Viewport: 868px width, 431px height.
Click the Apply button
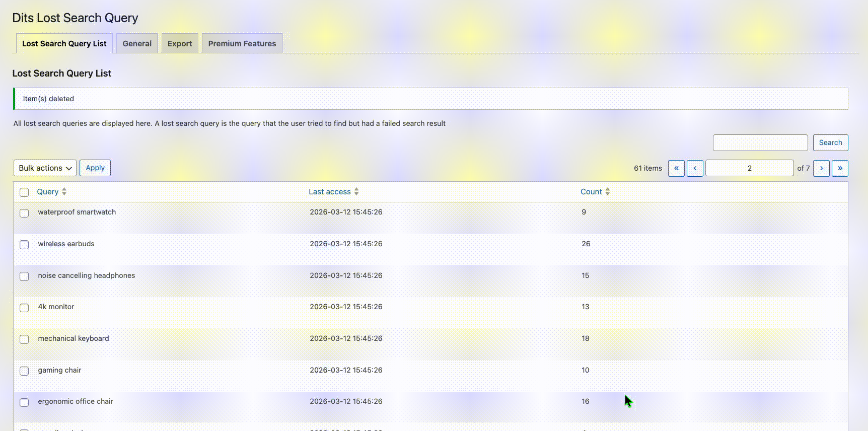[95, 168]
